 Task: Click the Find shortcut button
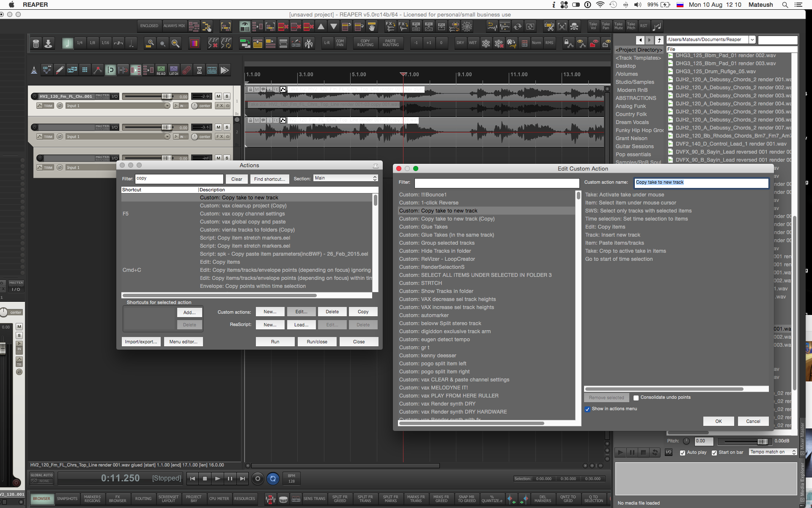270,179
